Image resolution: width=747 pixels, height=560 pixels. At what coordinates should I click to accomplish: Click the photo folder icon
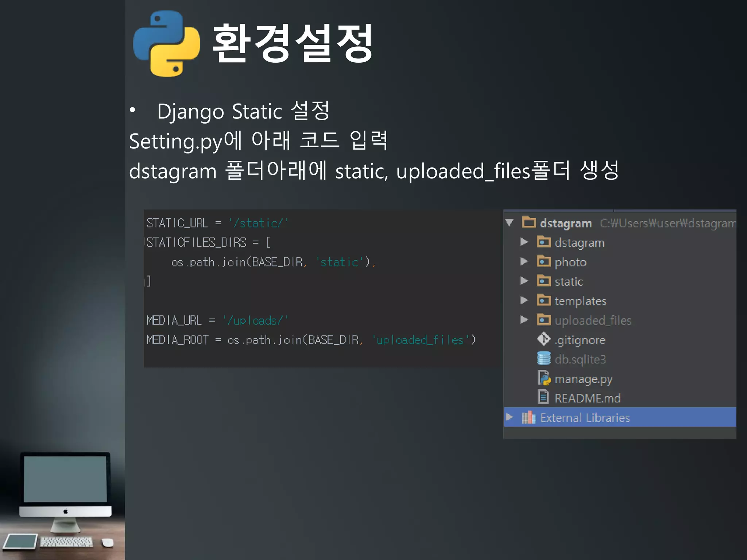pos(544,261)
